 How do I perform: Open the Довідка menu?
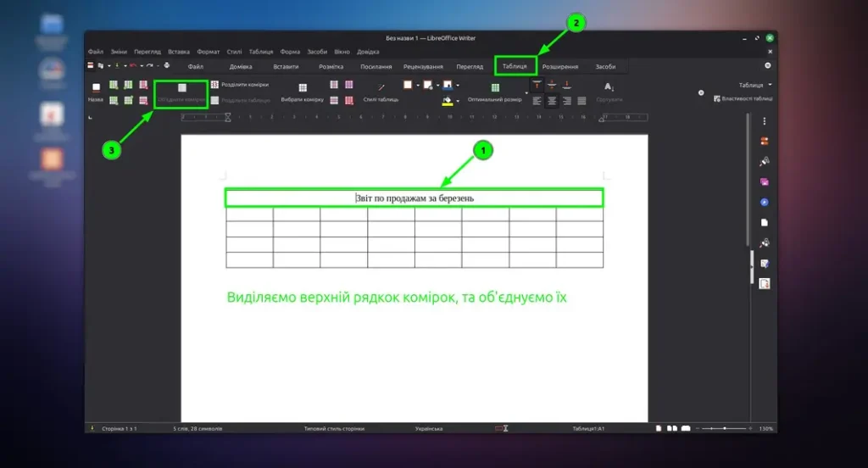[368, 52]
